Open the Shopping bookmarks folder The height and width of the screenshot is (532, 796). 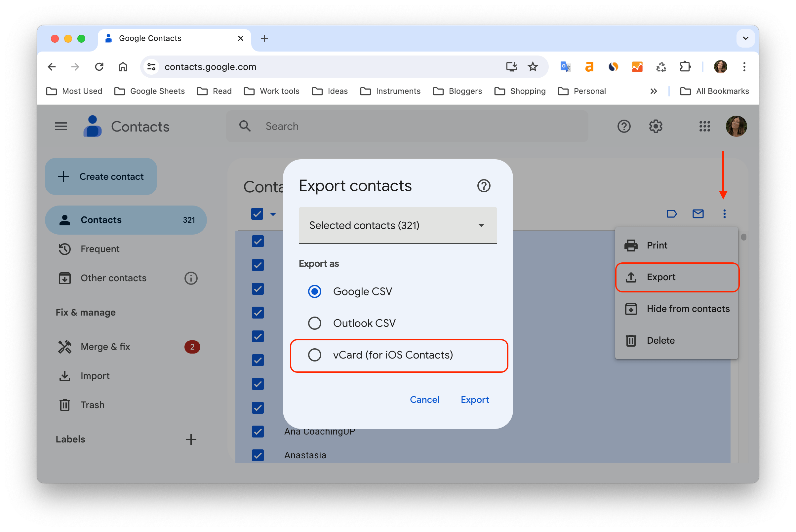[x=520, y=91]
